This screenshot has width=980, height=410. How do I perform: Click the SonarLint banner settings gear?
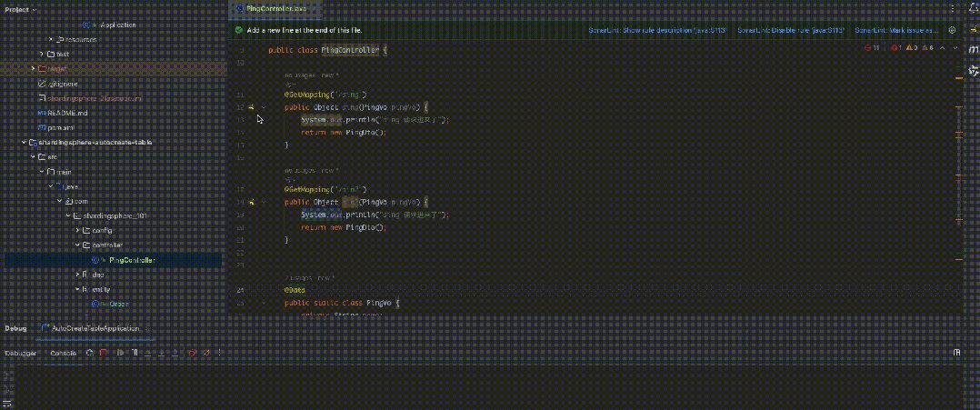(x=952, y=30)
